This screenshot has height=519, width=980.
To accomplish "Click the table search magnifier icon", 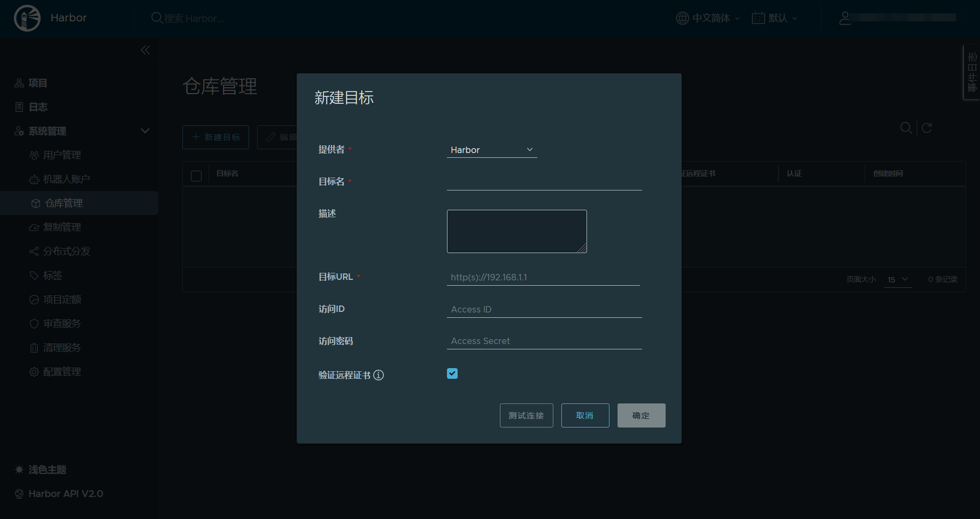I will point(906,128).
